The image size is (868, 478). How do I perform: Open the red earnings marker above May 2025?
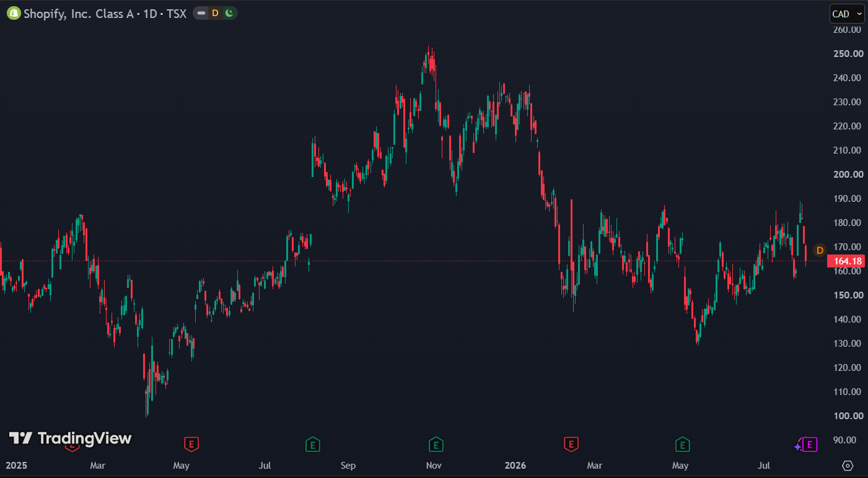(191, 443)
